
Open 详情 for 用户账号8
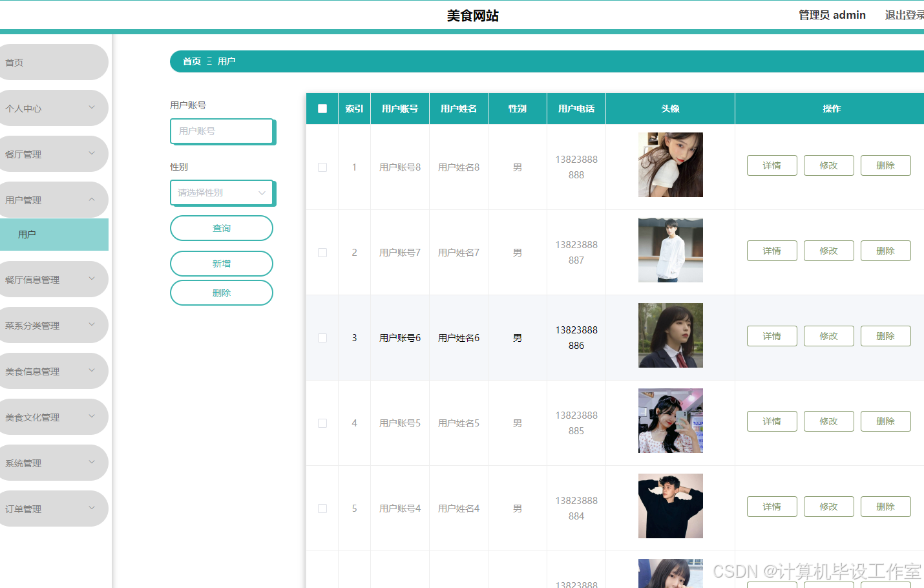pyautogui.click(x=772, y=165)
